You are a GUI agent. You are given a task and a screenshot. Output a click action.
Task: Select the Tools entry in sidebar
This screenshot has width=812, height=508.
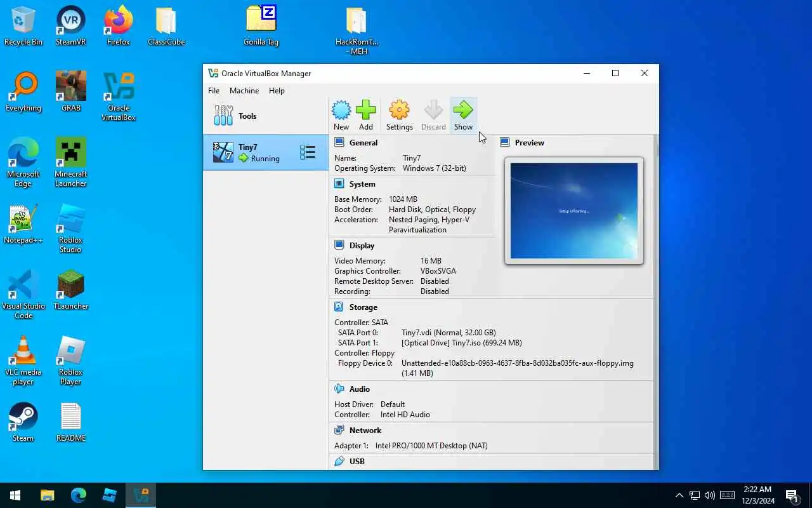266,116
